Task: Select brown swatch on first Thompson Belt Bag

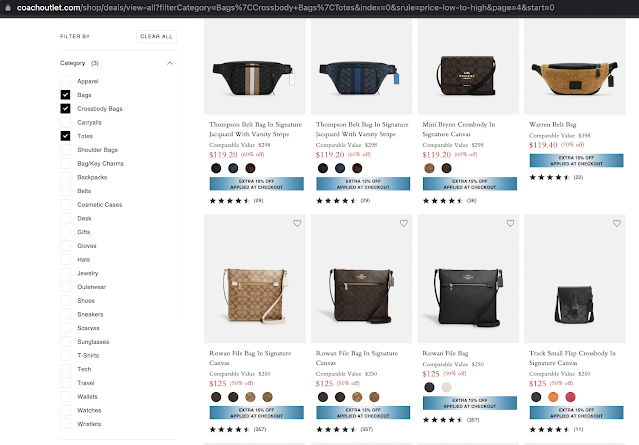Action: coord(250,168)
